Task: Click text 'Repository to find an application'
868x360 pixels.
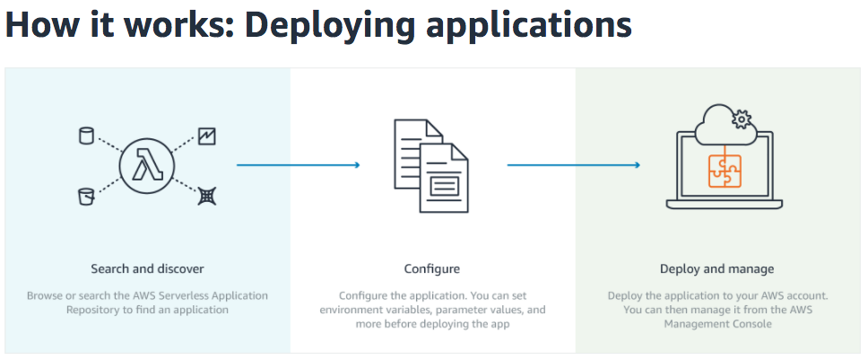Action: (147, 310)
